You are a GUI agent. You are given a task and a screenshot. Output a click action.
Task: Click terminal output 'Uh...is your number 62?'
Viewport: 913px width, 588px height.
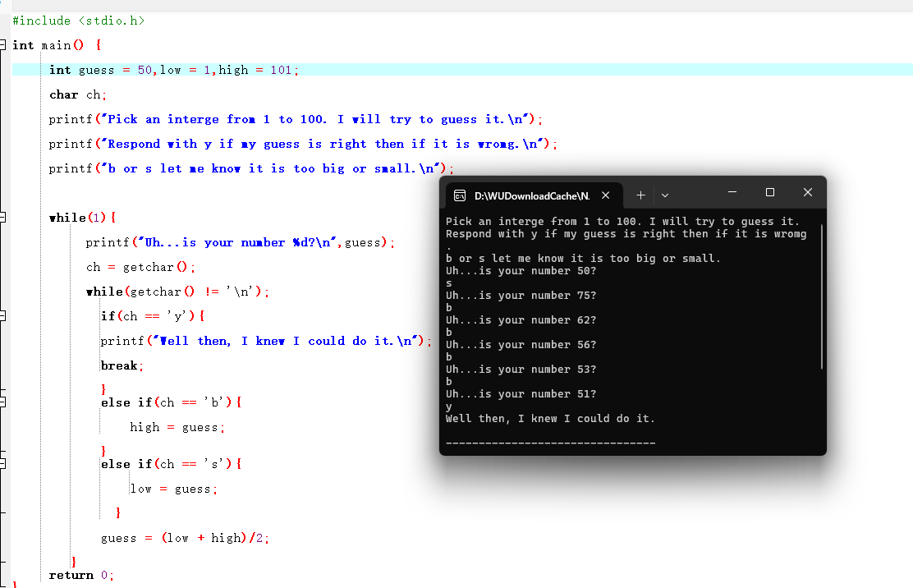click(521, 319)
